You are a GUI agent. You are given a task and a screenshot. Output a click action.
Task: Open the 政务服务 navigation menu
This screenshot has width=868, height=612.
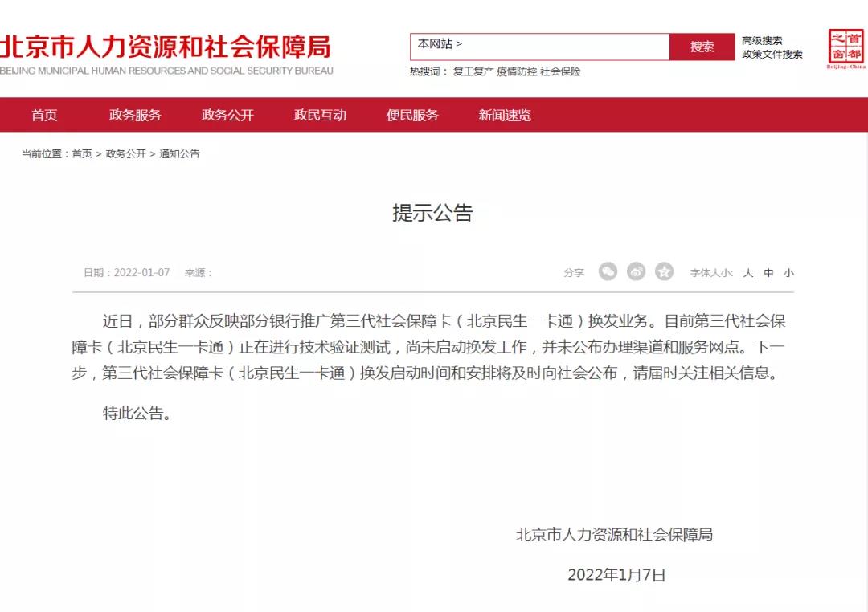[135, 115]
